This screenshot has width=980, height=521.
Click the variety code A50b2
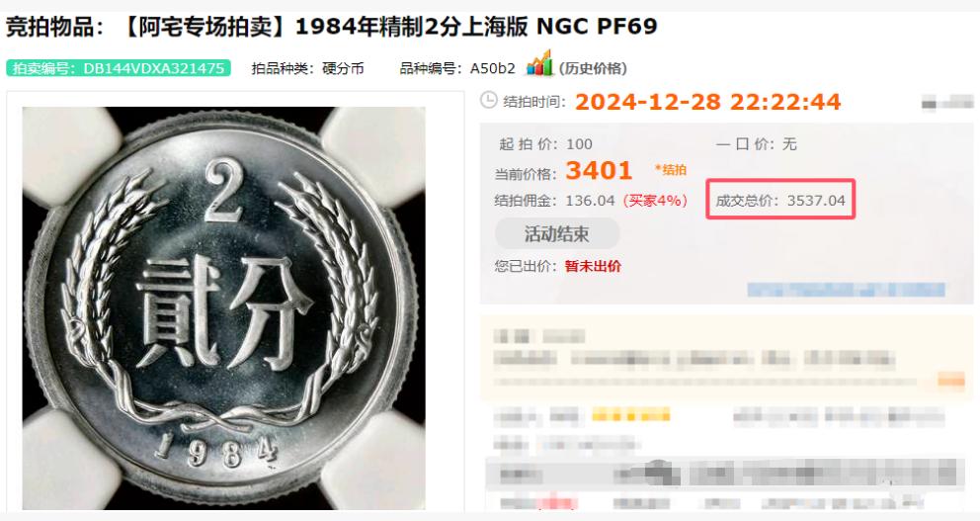pos(493,69)
